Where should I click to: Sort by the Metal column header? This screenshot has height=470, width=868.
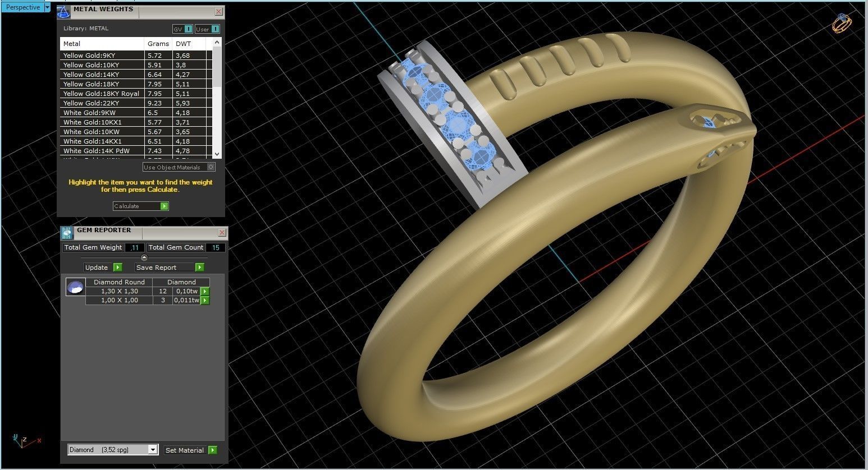click(102, 44)
